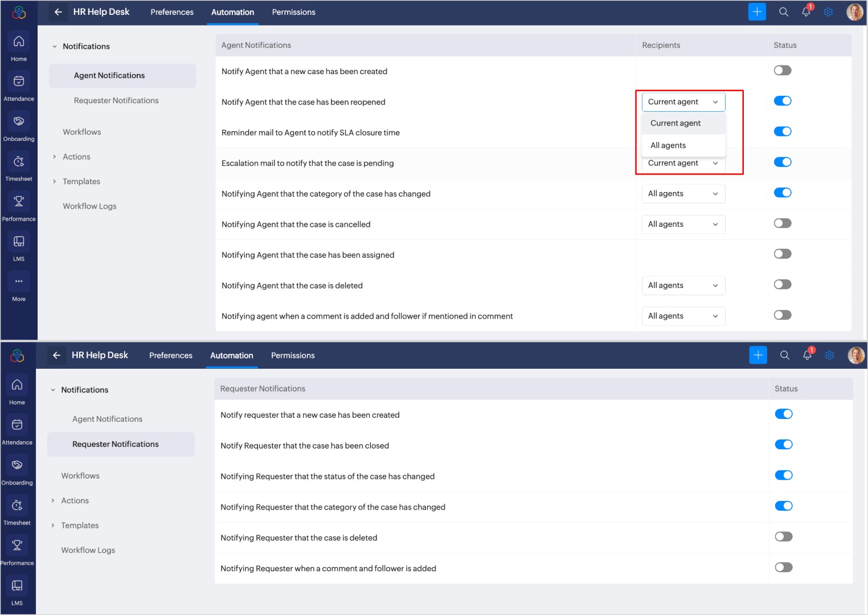Enable 'Notifying Agent that the case is cancelled'

[x=783, y=223]
